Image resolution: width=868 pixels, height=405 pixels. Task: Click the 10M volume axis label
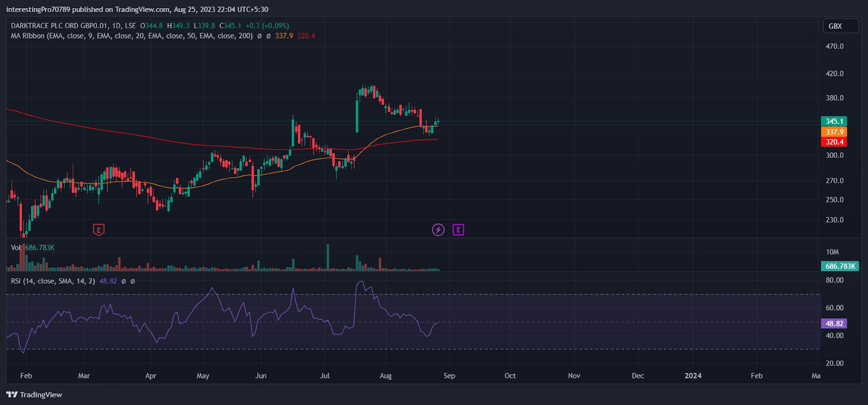point(832,252)
